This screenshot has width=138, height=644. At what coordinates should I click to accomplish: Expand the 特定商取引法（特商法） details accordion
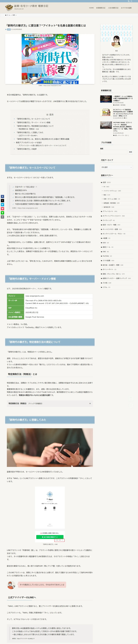50,403
